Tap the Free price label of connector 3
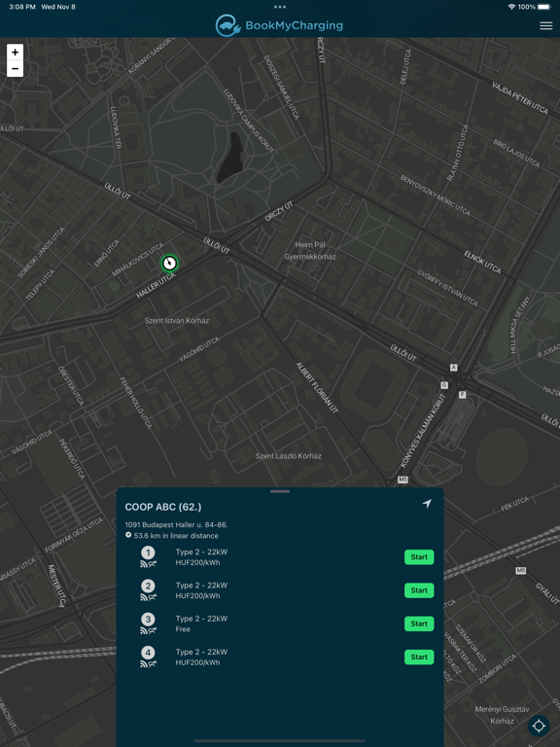This screenshot has width=560, height=747. point(183,629)
